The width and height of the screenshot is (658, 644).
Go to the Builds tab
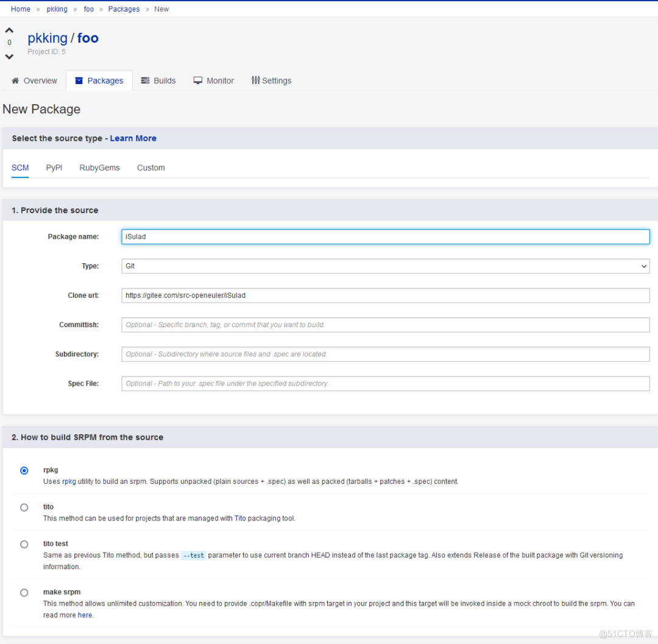tap(158, 80)
